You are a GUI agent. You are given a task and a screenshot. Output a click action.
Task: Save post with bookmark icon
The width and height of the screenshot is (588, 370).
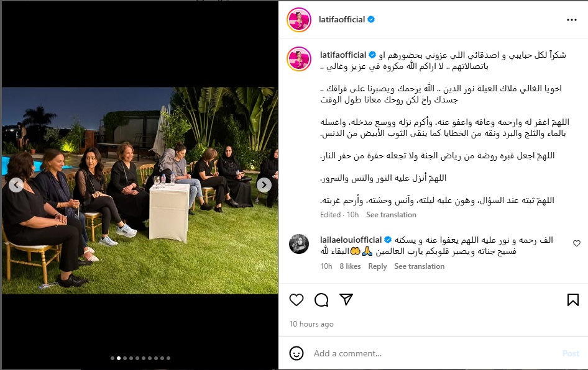click(x=572, y=300)
